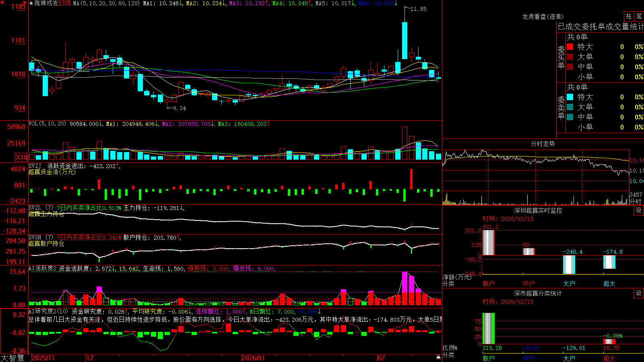Viewport: 644px width, 362px height.
Task: Click the cyan 特大 sell order swatch
Action: coord(570,97)
